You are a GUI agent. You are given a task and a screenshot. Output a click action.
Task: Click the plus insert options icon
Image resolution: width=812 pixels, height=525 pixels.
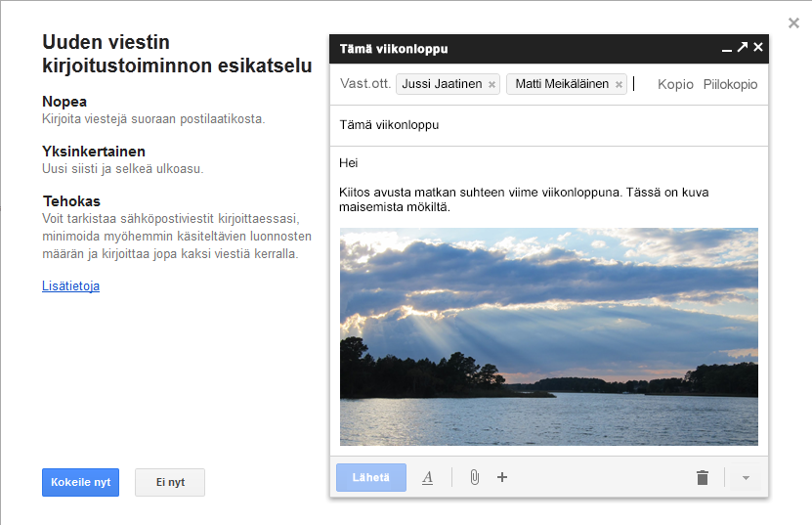point(502,477)
